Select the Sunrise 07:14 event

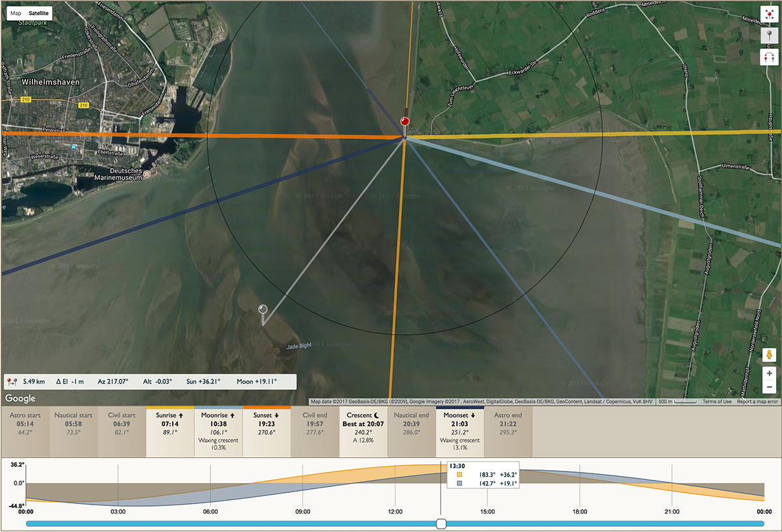pos(169,432)
